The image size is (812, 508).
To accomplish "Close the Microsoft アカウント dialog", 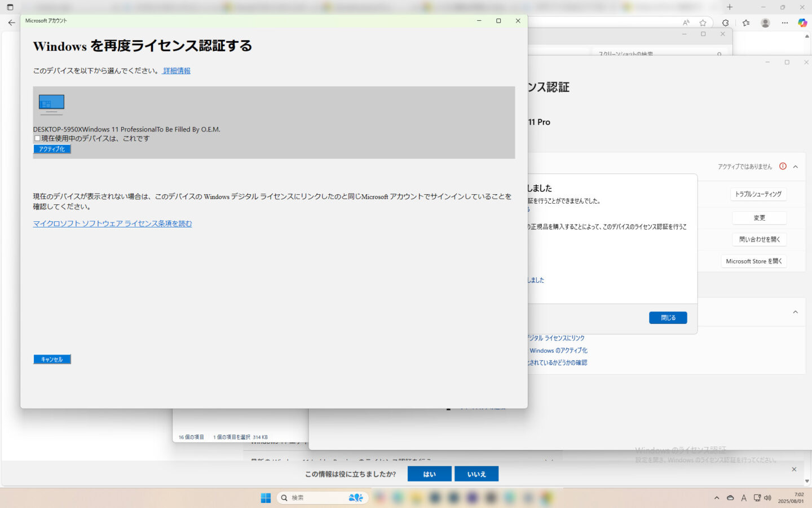I will click(x=518, y=21).
